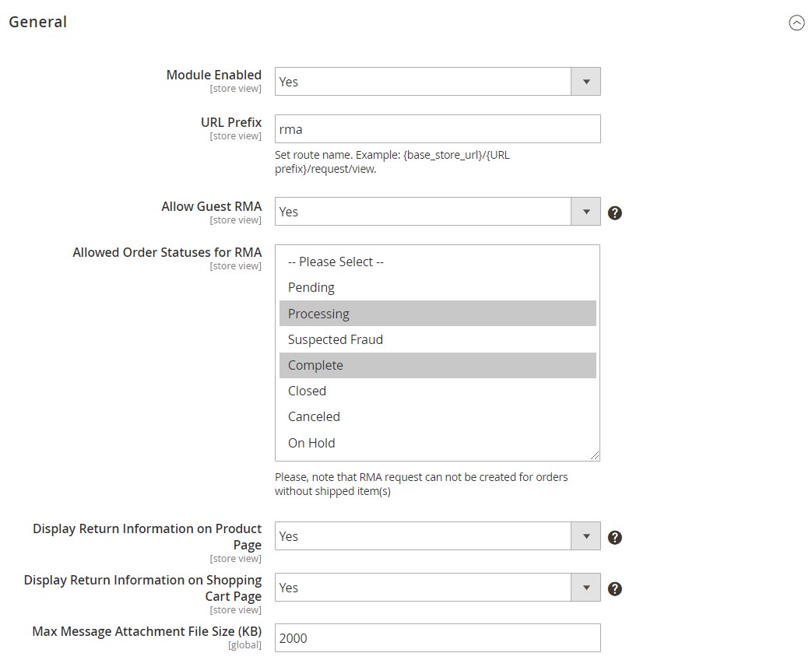Screen dimensions: 812x667
Task: Click the Module Enabled label
Action: (x=214, y=75)
